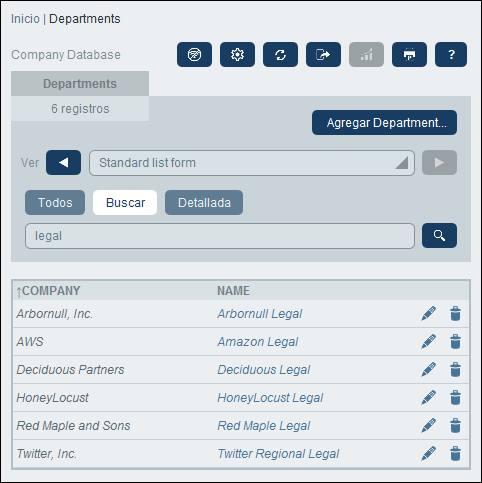Delete the Amazon Legal row with the trash icon

(455, 342)
